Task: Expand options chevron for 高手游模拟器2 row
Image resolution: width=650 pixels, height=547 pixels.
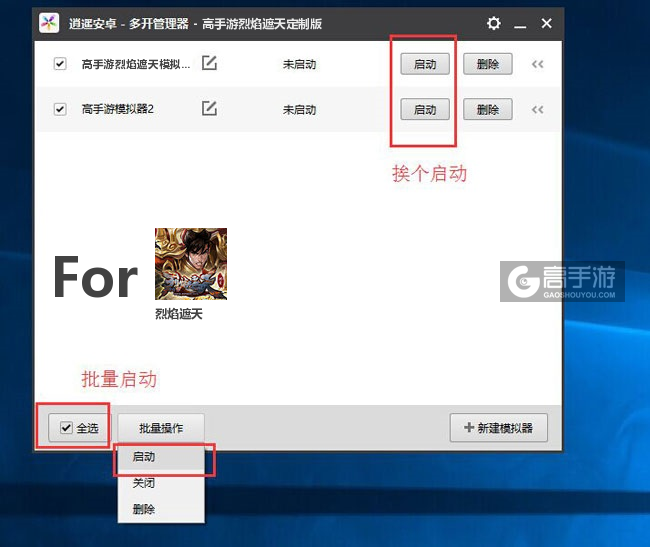Action: coord(538,110)
